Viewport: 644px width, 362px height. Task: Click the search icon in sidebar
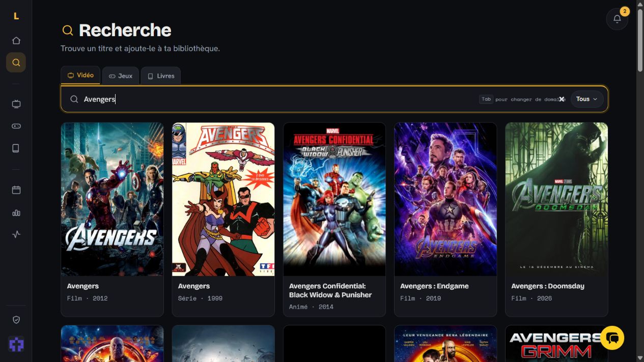[x=16, y=63]
